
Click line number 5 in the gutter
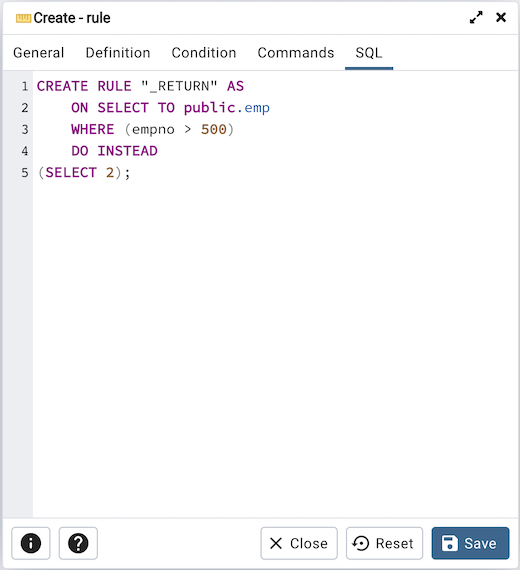[25, 172]
